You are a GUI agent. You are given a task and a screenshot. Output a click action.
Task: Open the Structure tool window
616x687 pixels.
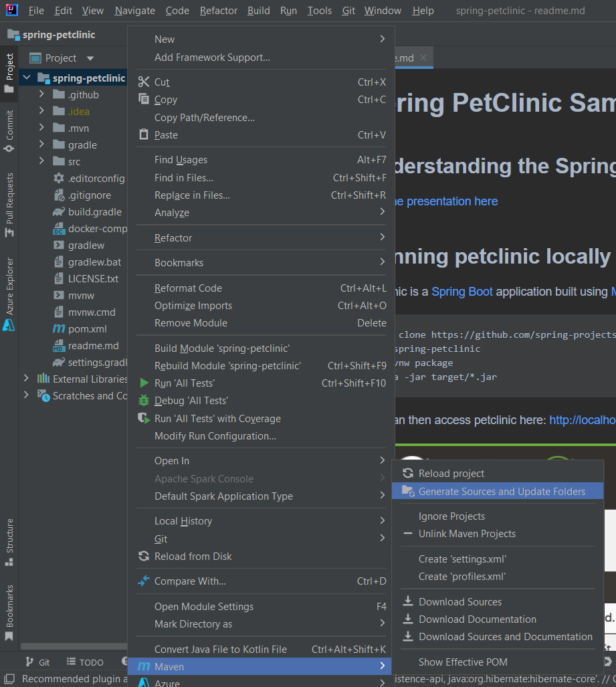point(9,542)
